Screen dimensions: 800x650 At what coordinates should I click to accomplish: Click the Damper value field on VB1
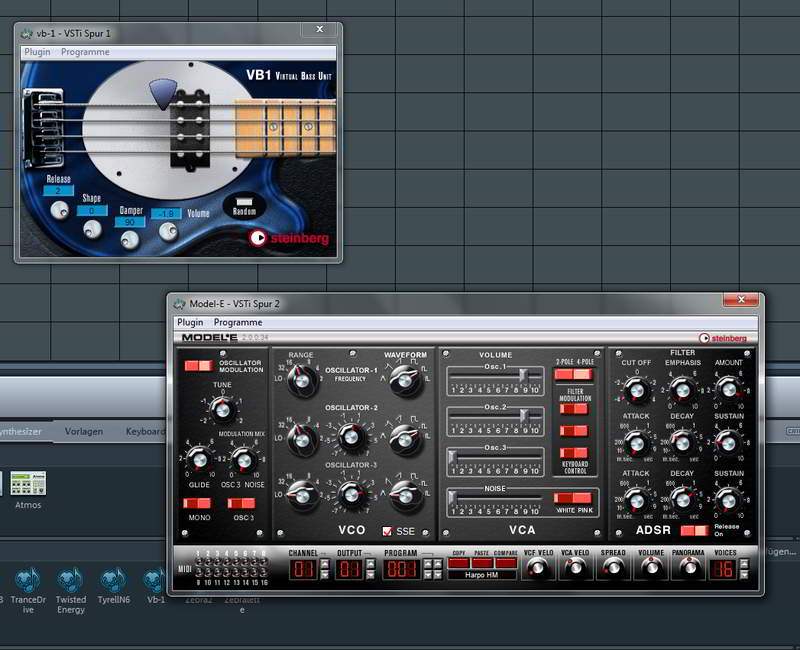[x=130, y=222]
